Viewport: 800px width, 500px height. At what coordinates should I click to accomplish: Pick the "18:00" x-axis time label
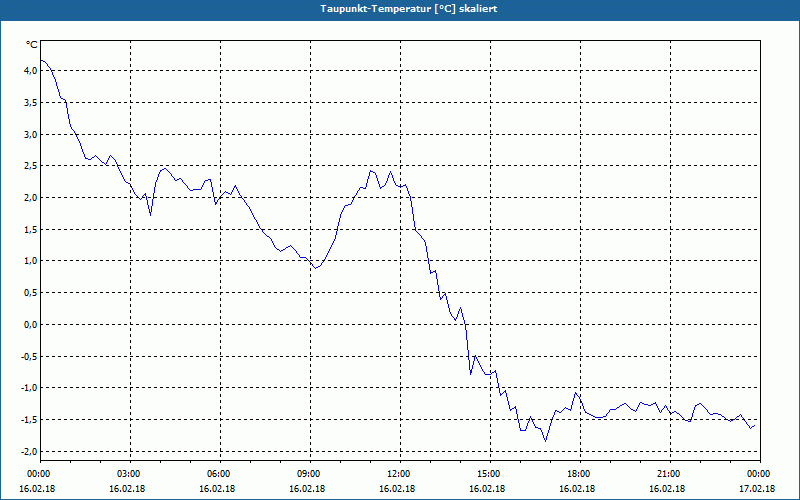[581, 474]
